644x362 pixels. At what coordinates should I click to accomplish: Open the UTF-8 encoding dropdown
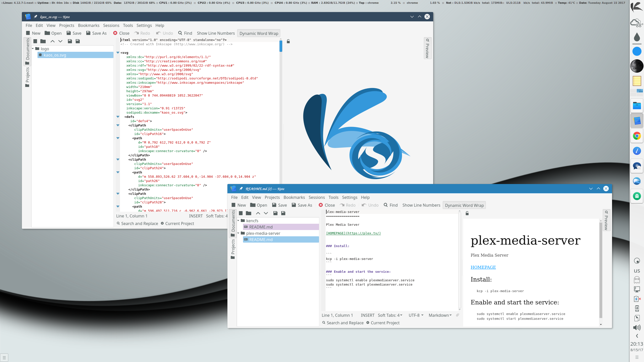416,315
